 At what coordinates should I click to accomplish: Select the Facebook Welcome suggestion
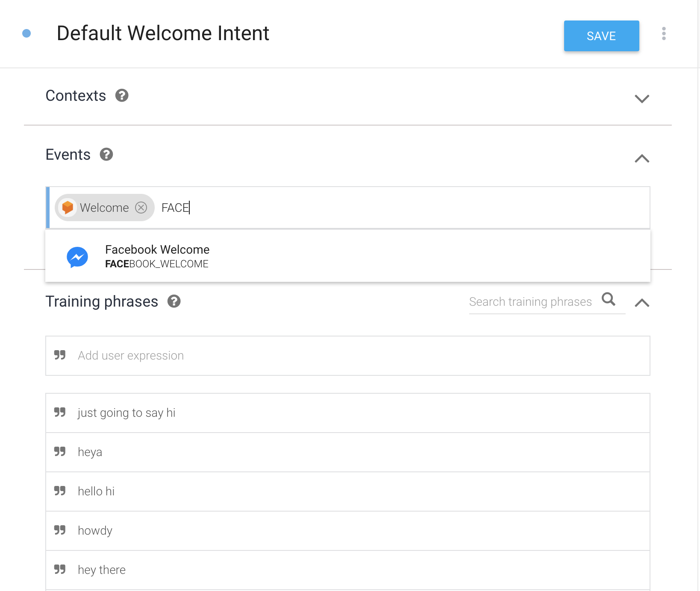pyautogui.click(x=157, y=256)
